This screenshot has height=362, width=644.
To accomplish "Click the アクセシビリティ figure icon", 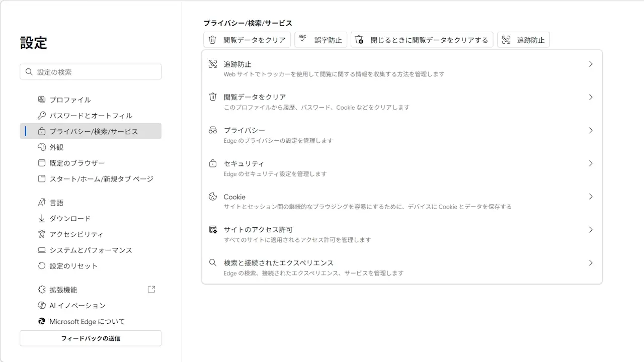I will [x=42, y=234].
